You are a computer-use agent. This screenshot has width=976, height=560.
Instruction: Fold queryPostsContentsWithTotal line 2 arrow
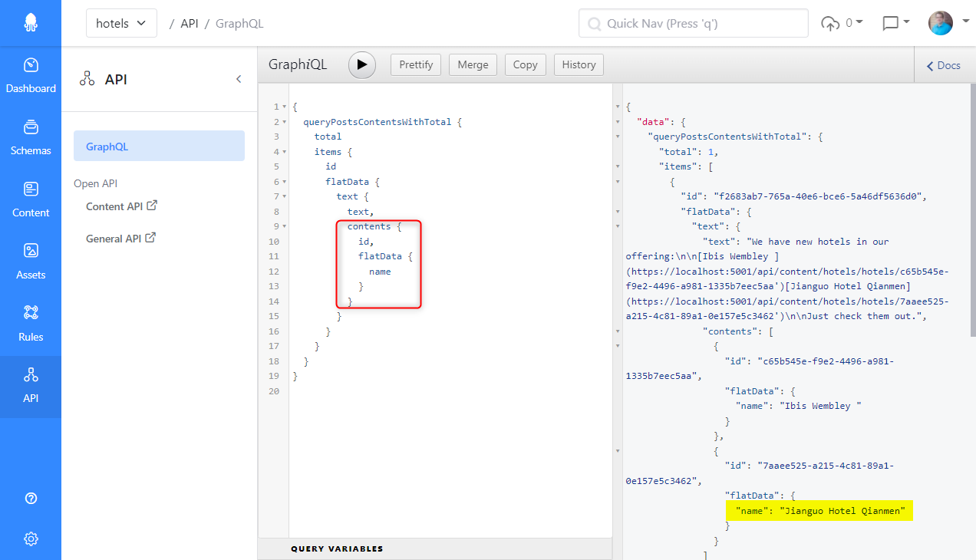click(285, 122)
